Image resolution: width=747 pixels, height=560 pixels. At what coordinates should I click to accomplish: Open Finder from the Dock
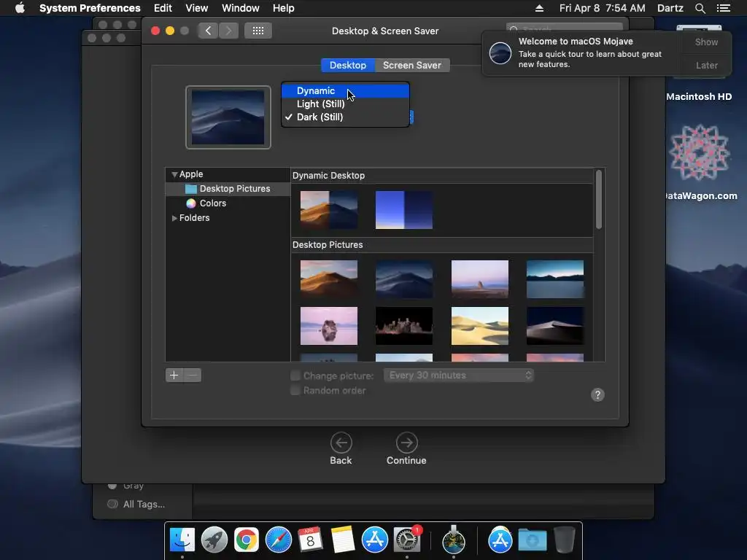coord(182,540)
